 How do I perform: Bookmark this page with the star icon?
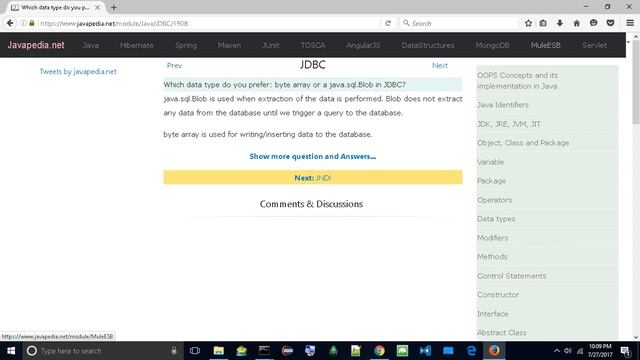(x=528, y=23)
